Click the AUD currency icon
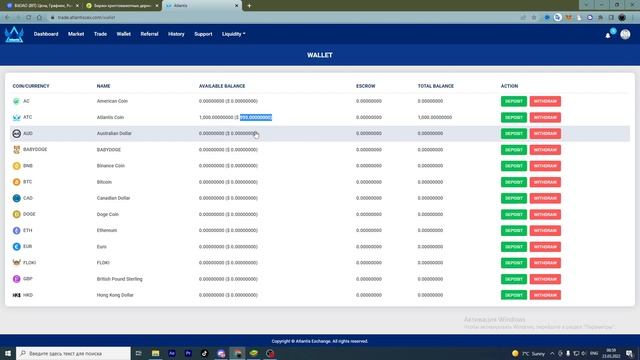Viewport: 640px width, 360px height. [16, 133]
